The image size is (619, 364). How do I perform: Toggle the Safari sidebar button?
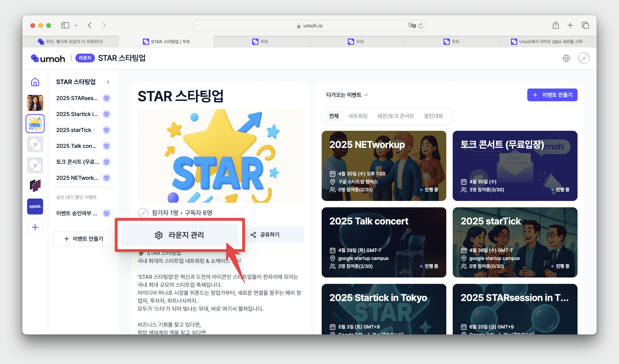pyautogui.click(x=65, y=25)
